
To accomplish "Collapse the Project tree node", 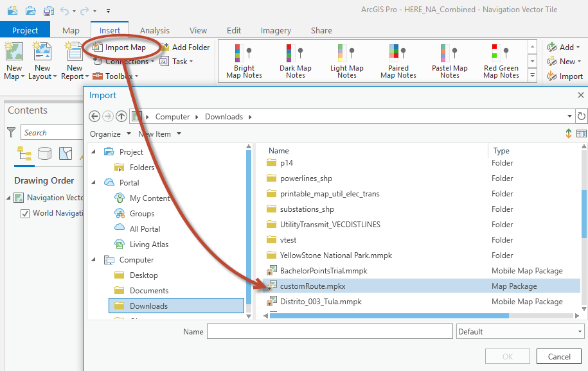I will (x=93, y=151).
